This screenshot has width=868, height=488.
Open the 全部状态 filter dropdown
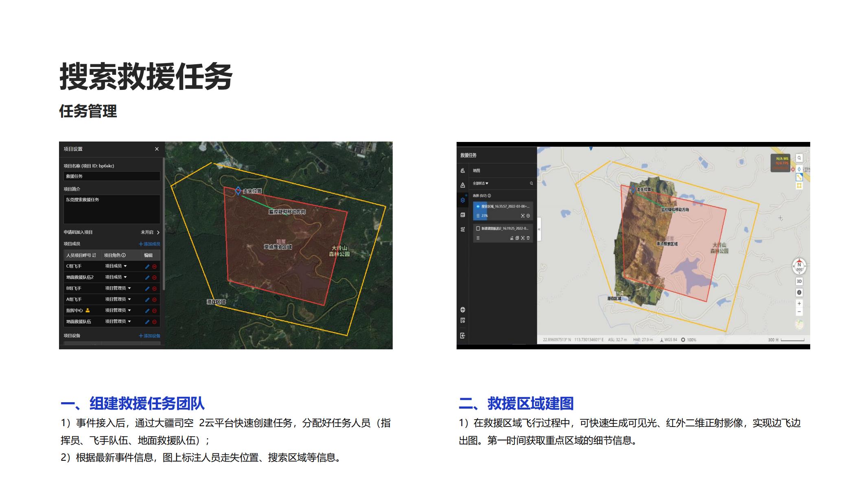(x=481, y=183)
